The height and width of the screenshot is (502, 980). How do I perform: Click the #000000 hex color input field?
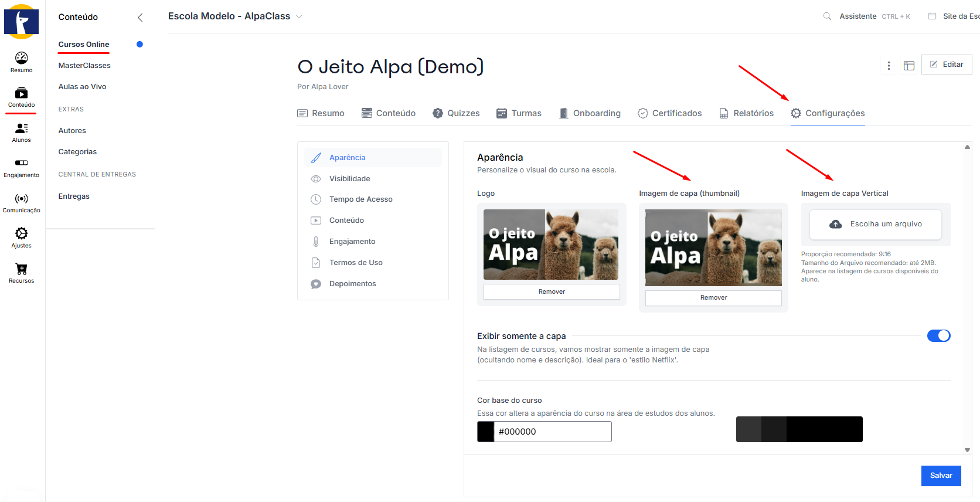click(552, 432)
